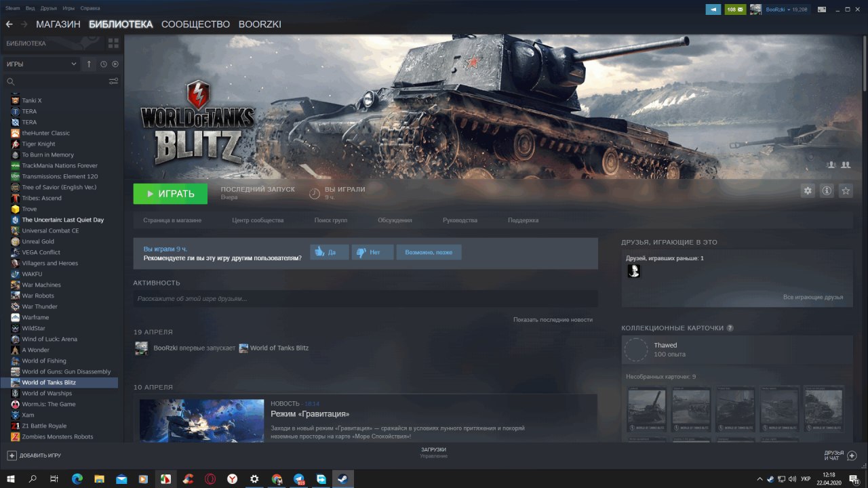Screen dimensions: 868x488
Task: Click the thumbs-down Нет button
Action: tap(372, 252)
